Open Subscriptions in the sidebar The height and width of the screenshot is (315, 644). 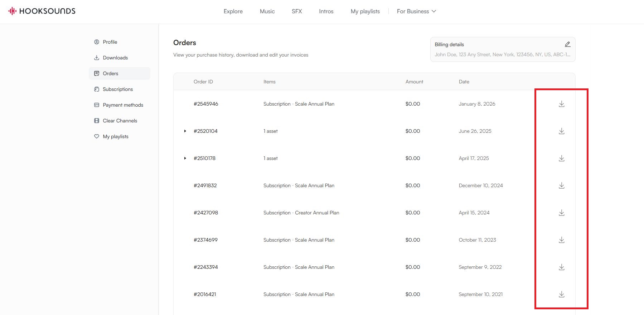[117, 89]
